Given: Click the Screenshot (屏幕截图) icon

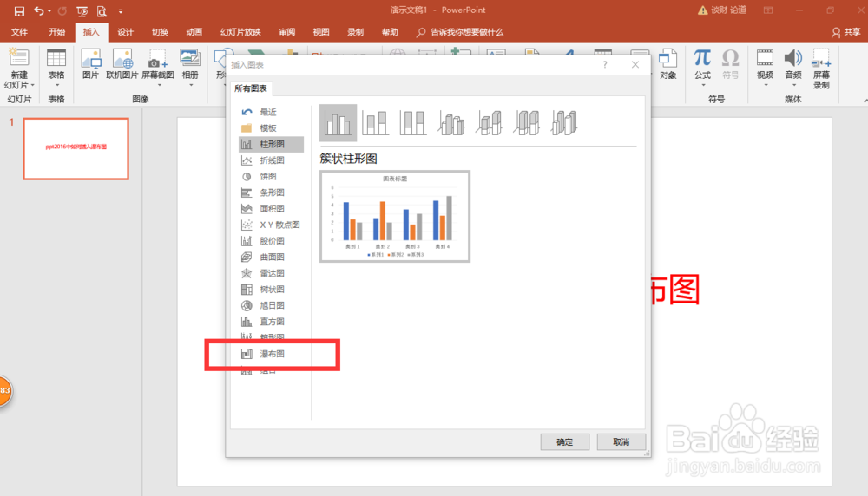Looking at the screenshot, I should coord(158,59).
